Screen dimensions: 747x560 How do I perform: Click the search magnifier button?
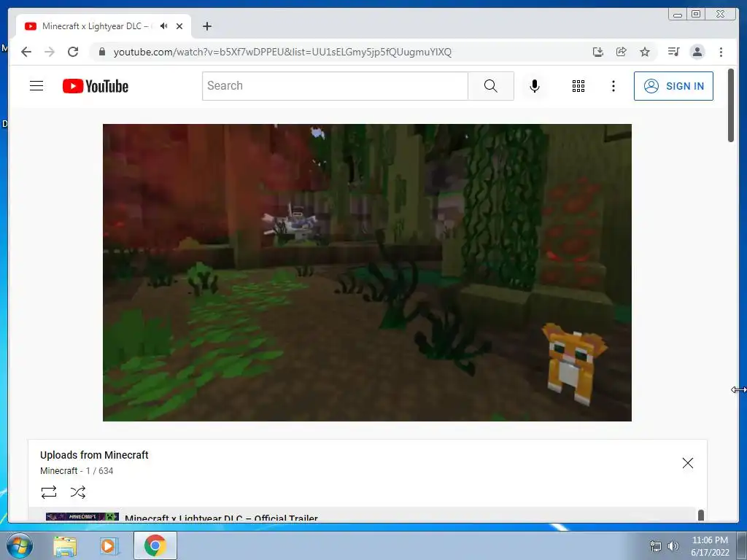click(491, 86)
